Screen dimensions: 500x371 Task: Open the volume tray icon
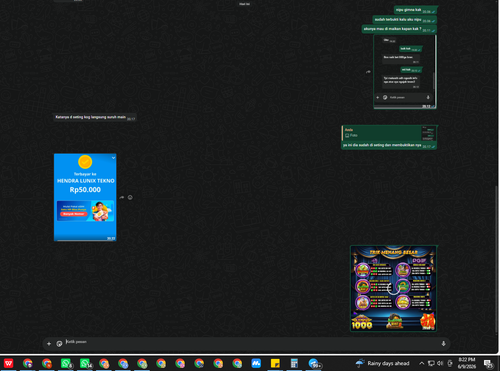[440, 363]
